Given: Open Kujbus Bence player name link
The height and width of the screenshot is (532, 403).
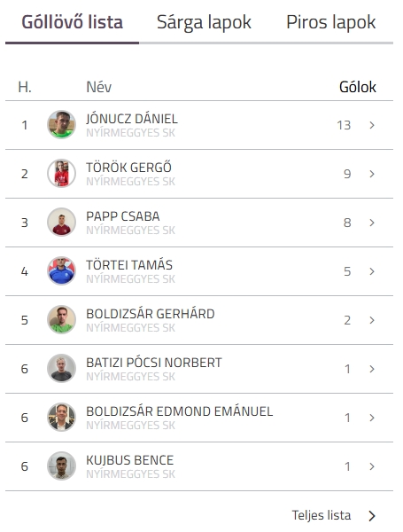Looking at the screenshot, I should pos(130,460).
